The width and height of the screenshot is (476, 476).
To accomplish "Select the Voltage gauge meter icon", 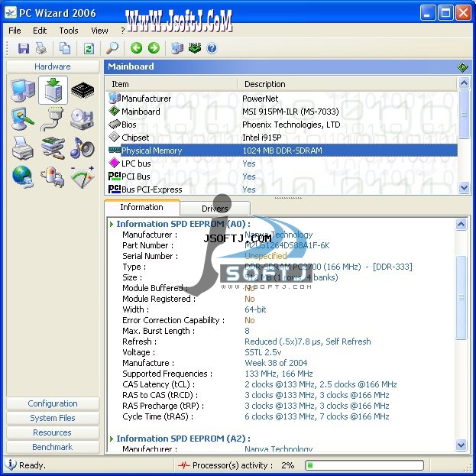I will tap(83, 176).
